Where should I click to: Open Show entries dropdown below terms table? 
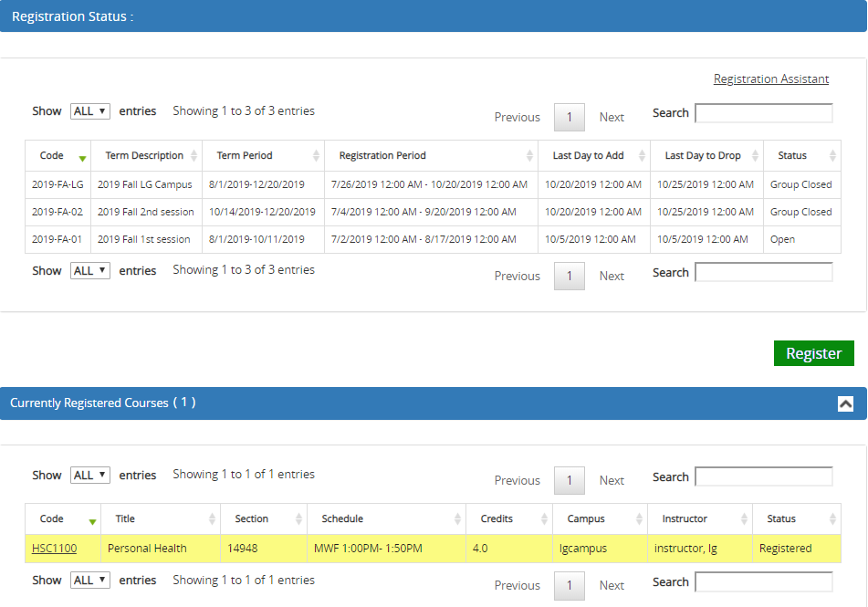pyautogui.click(x=89, y=271)
